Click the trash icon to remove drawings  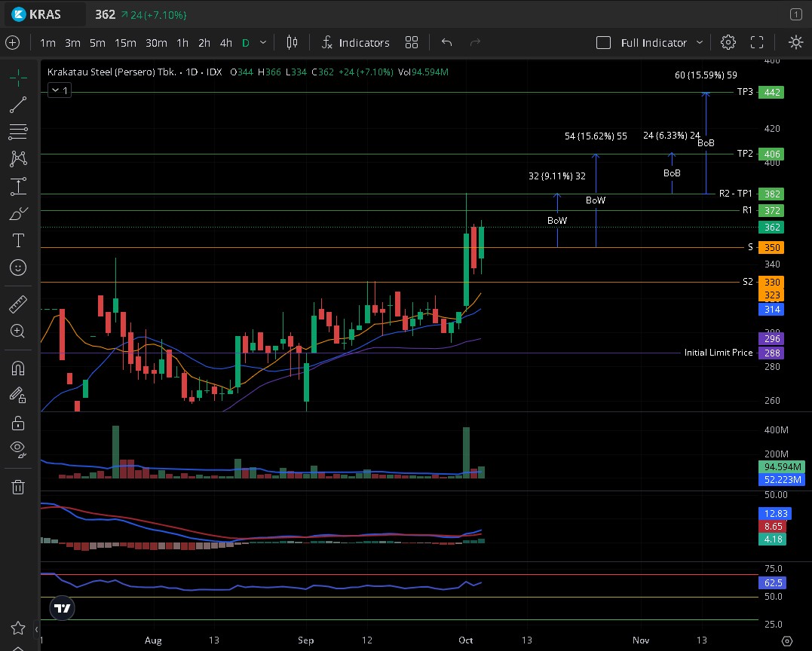point(18,487)
